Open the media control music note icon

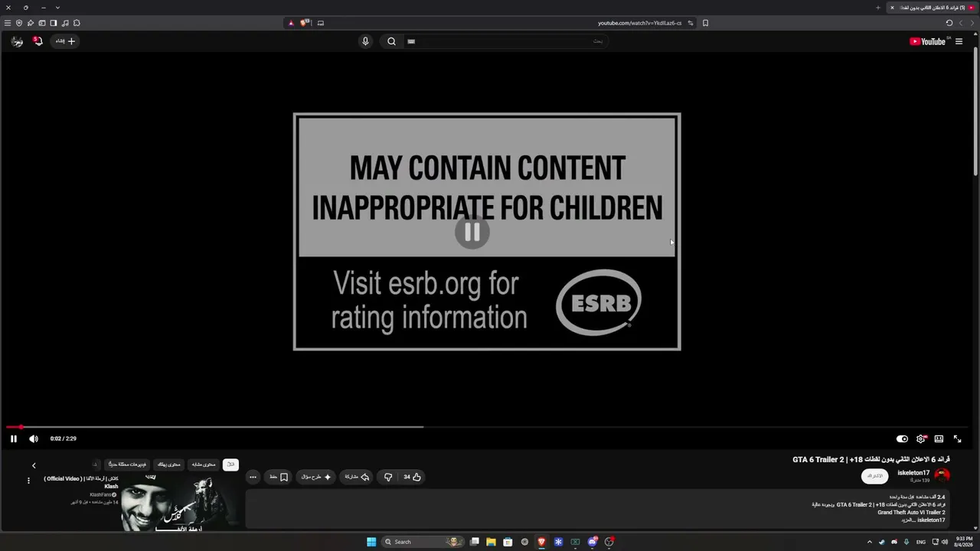click(x=65, y=23)
